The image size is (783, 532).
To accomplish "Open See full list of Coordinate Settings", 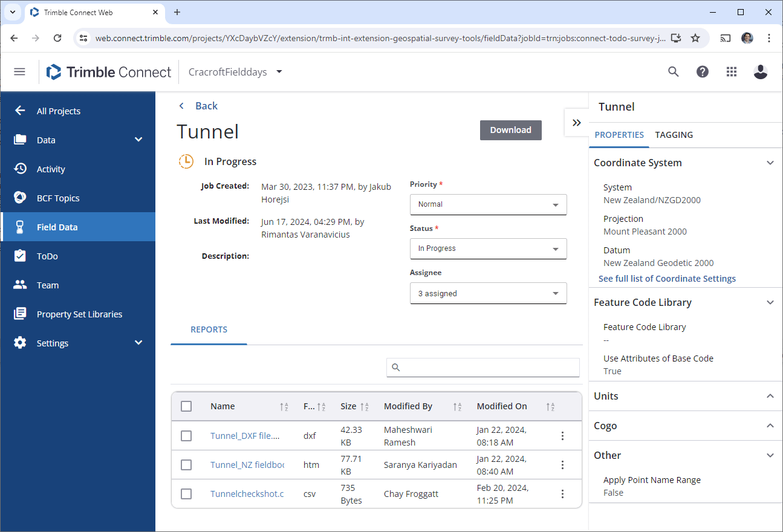I will pyautogui.click(x=667, y=278).
